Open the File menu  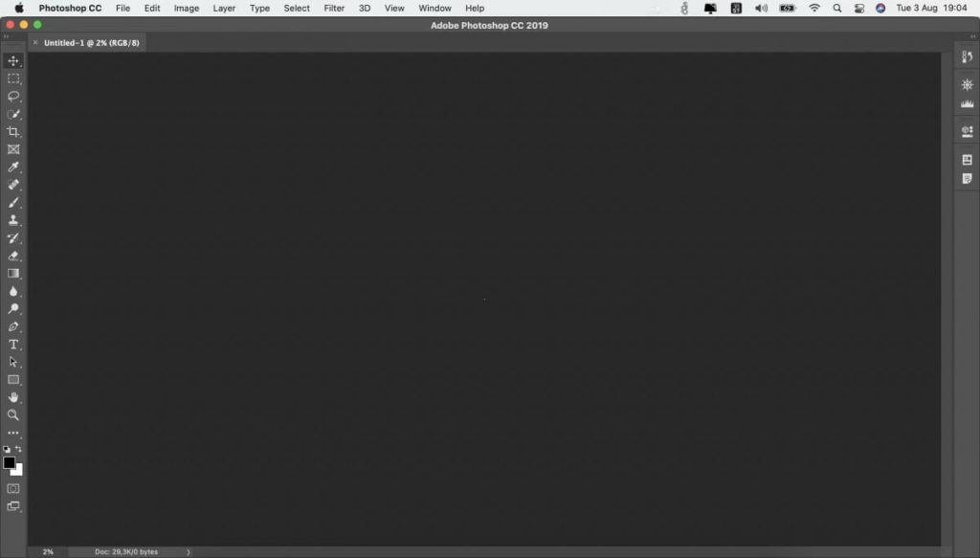pos(122,8)
